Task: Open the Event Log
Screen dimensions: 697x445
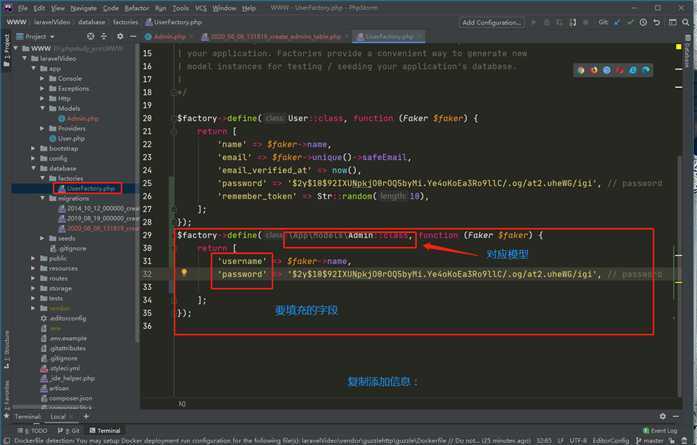Action: (x=660, y=431)
